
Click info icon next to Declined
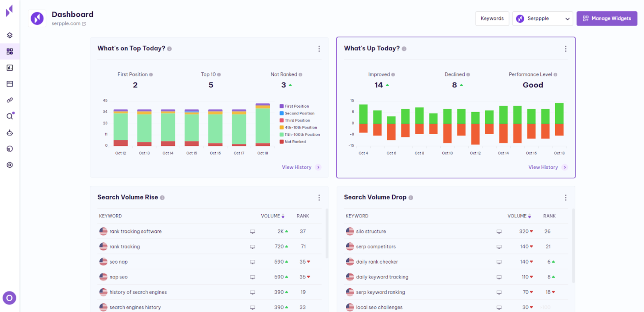(468, 75)
